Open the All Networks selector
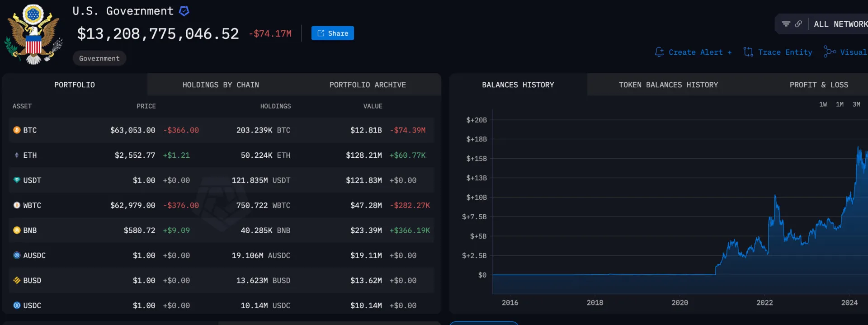868x325 pixels. (840, 24)
